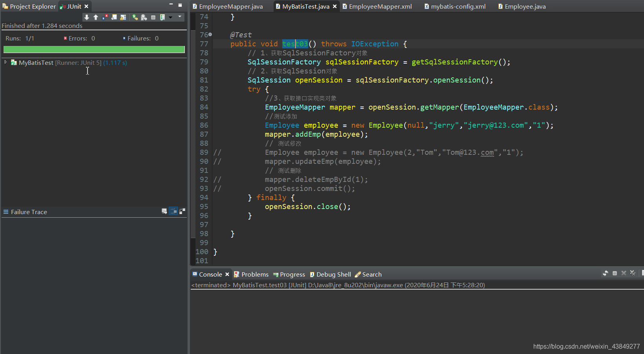Viewport: 644px width, 354px height.
Task: Click the highlighted test03 method name
Action: 295,44
